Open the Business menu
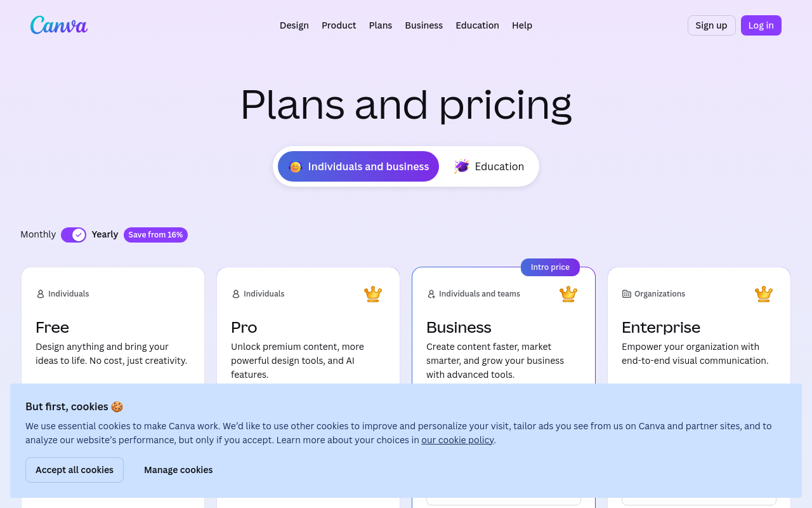Image resolution: width=812 pixels, height=508 pixels. point(424,25)
